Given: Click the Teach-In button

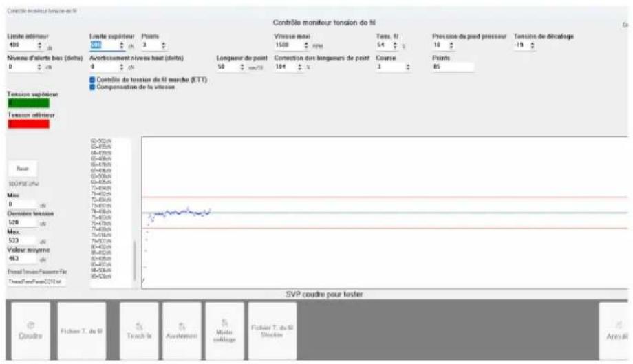Looking at the screenshot, I should pos(139,331).
